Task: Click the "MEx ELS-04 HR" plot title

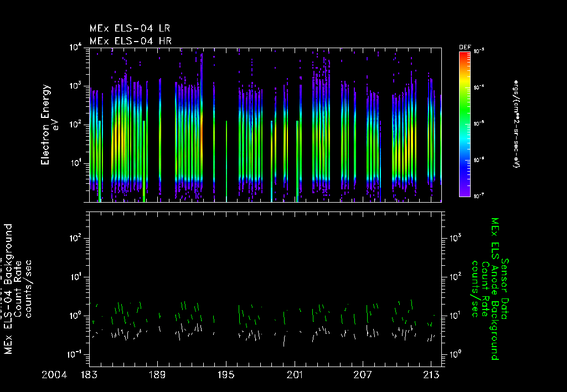Action: [131, 41]
